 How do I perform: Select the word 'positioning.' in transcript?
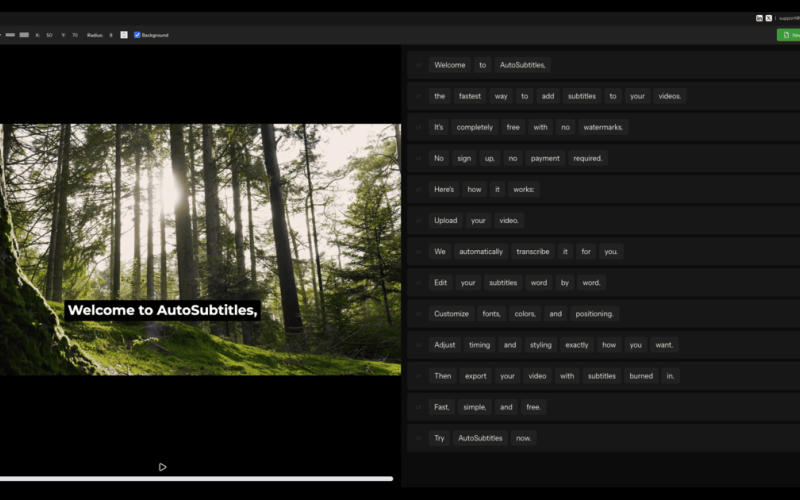[594, 314]
